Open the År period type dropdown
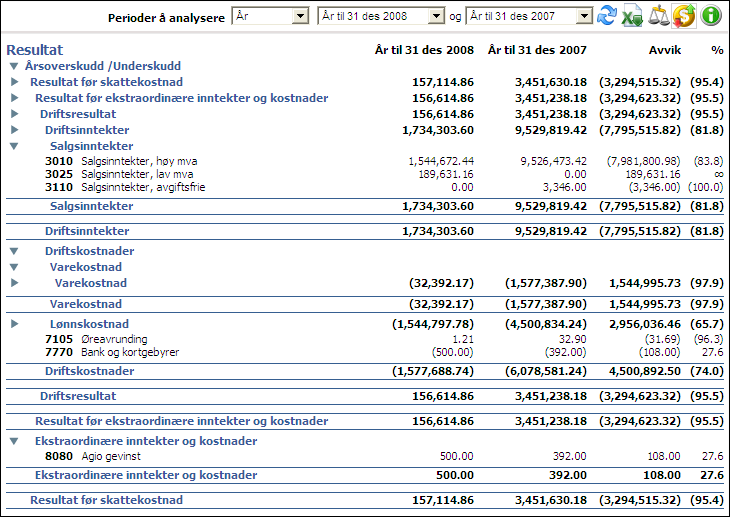Image resolution: width=730 pixels, height=517 pixels. pyautogui.click(x=270, y=16)
